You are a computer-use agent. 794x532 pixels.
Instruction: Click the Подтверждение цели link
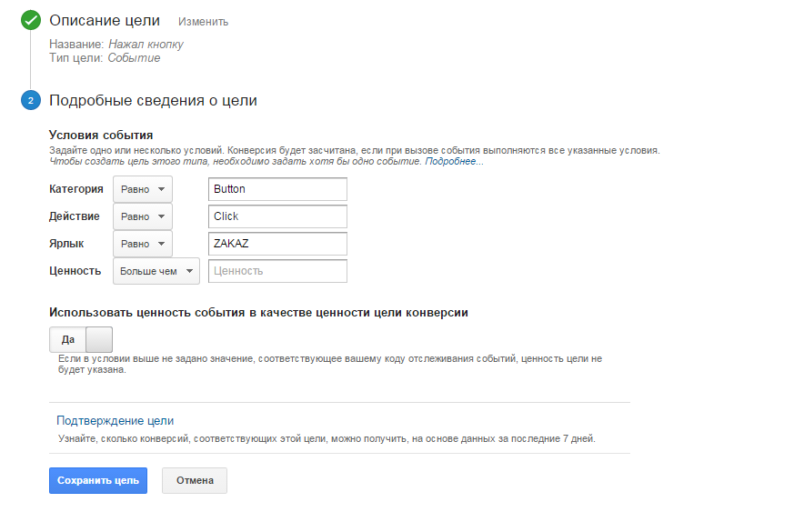pyautogui.click(x=115, y=420)
